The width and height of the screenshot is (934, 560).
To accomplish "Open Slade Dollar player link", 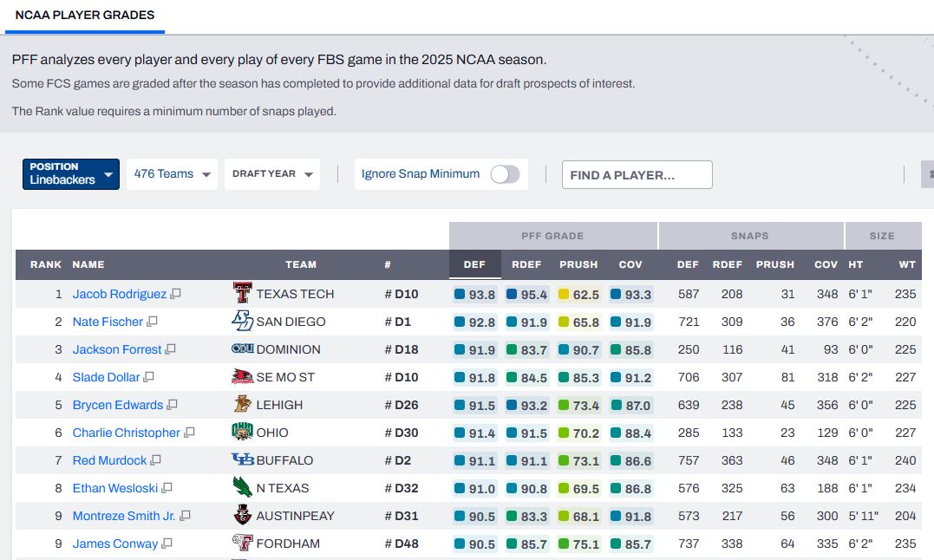I will (x=106, y=377).
